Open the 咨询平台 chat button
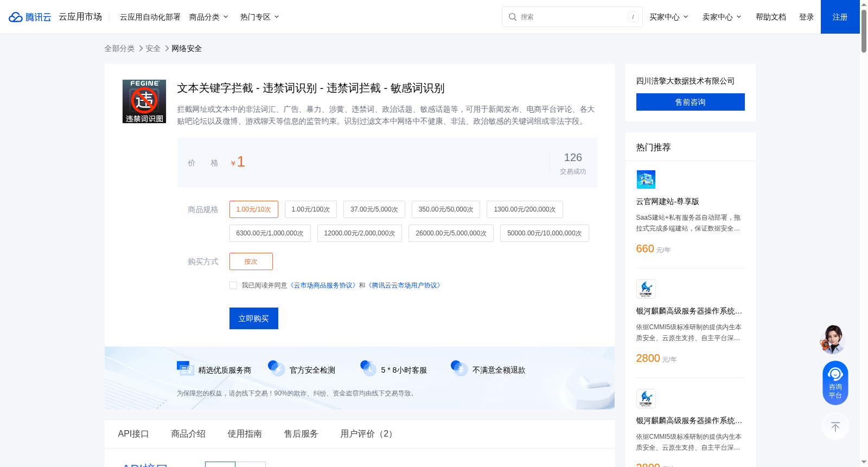This screenshot has height=467, width=868. [x=835, y=383]
